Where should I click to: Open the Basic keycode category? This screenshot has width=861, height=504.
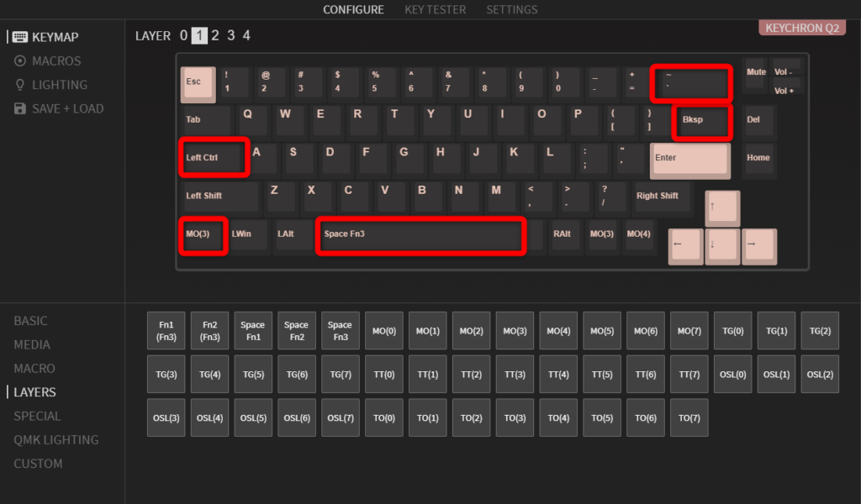[x=31, y=321]
